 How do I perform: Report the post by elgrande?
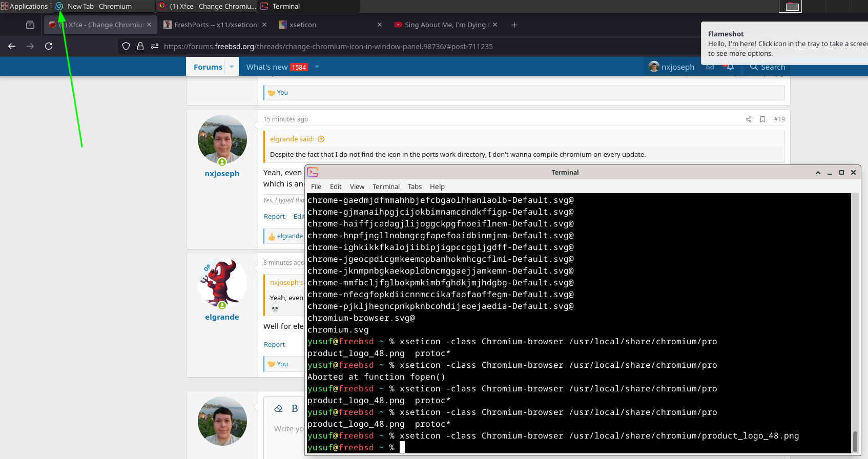274,345
